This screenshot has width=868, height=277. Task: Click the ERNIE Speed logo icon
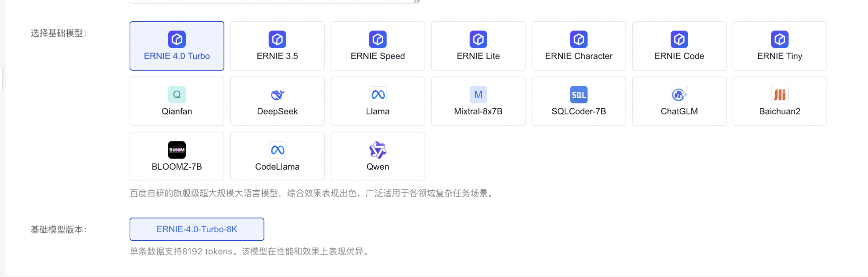click(378, 39)
